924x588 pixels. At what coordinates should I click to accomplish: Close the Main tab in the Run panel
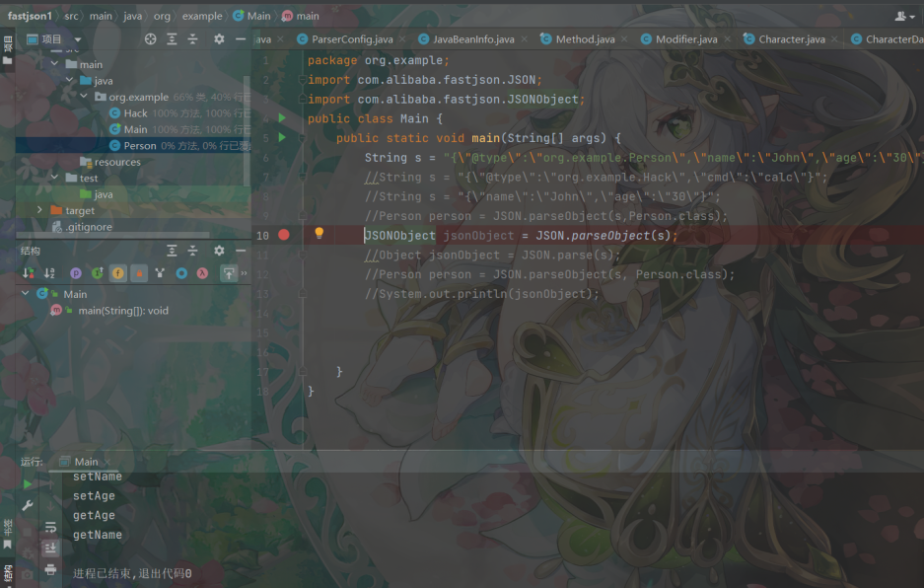[107, 462]
